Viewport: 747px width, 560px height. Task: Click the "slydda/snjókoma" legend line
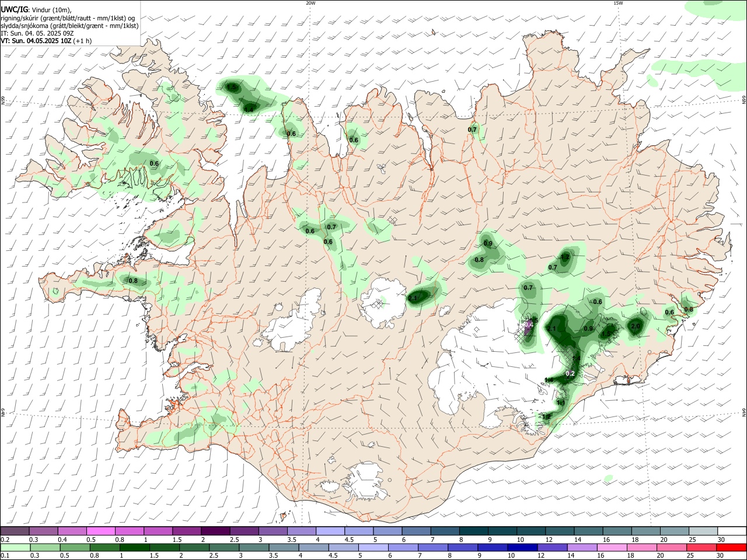point(69,26)
